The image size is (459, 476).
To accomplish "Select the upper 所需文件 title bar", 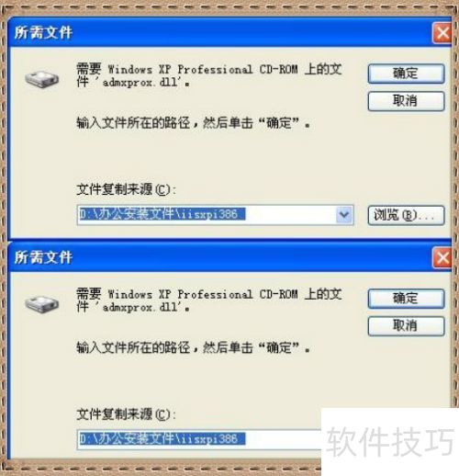I will pos(219,33).
